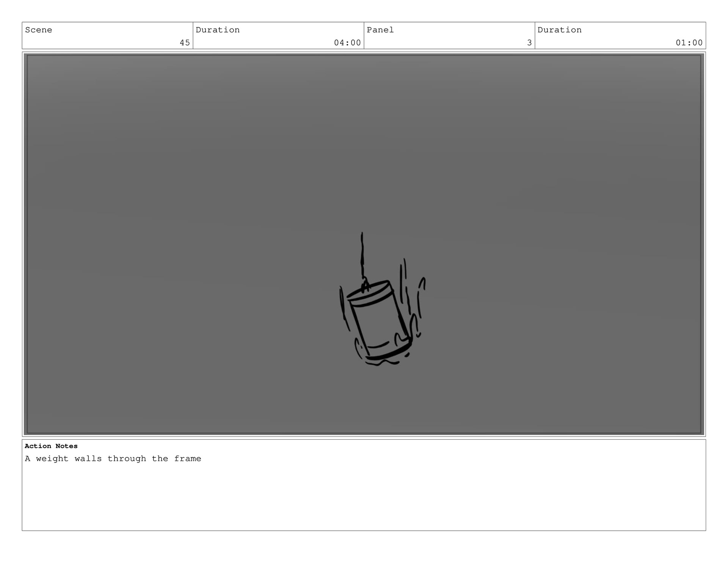Click the word 'walls' in action notes
Viewport: 728px width, 564px height.
click(x=88, y=459)
